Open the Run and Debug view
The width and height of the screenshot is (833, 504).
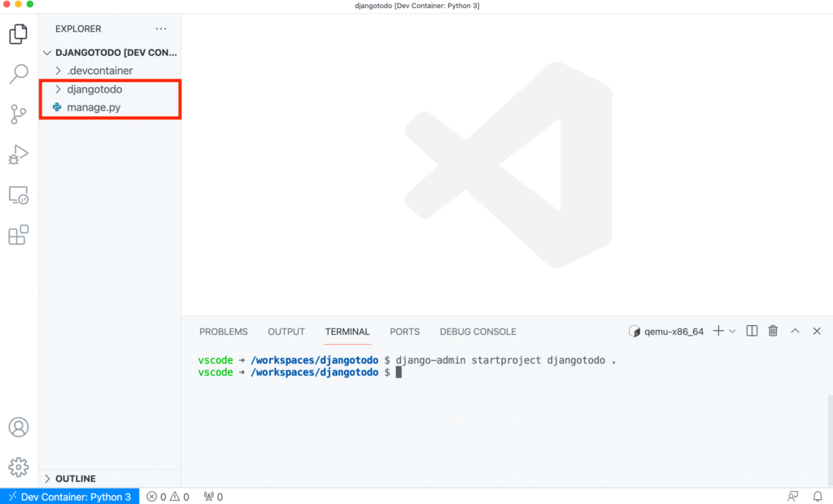click(19, 154)
